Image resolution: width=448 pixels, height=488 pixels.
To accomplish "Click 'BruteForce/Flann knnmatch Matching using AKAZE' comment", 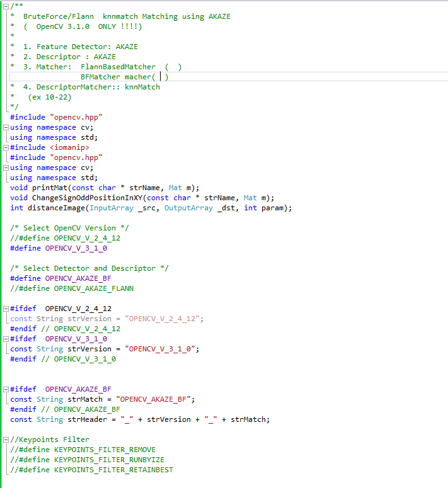I will tap(127, 16).
